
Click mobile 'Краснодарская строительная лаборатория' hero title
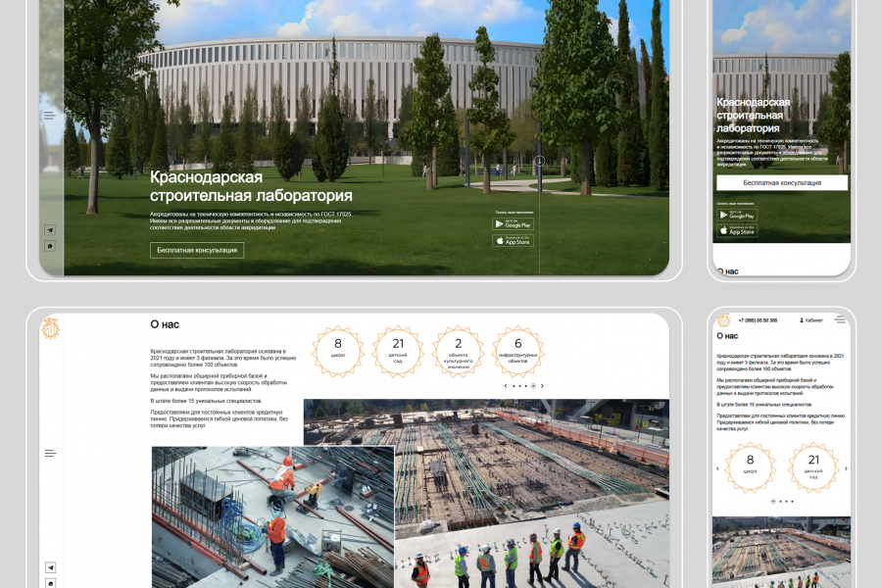pyautogui.click(x=754, y=116)
